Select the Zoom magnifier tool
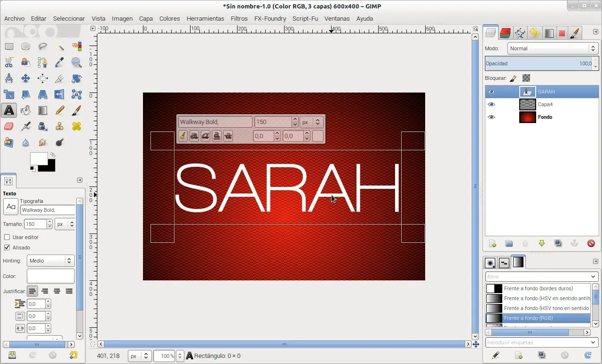 click(x=77, y=62)
